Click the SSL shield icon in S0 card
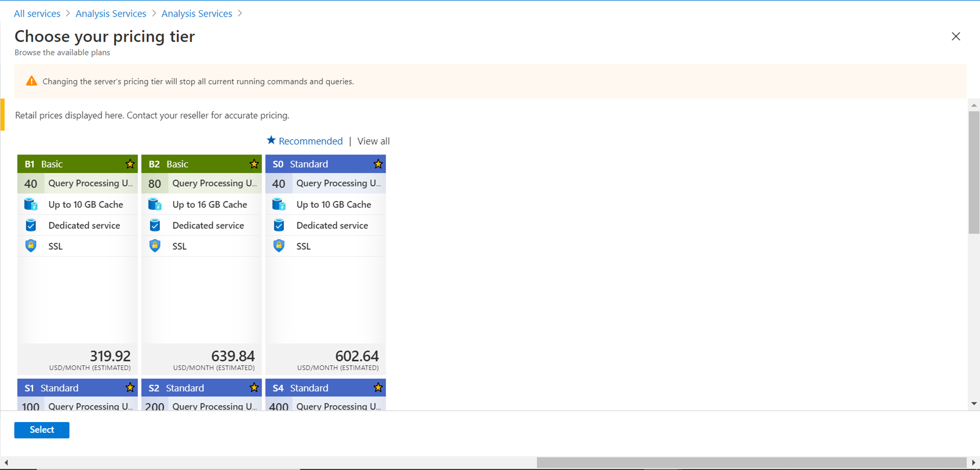This screenshot has height=470, width=980. click(x=279, y=246)
